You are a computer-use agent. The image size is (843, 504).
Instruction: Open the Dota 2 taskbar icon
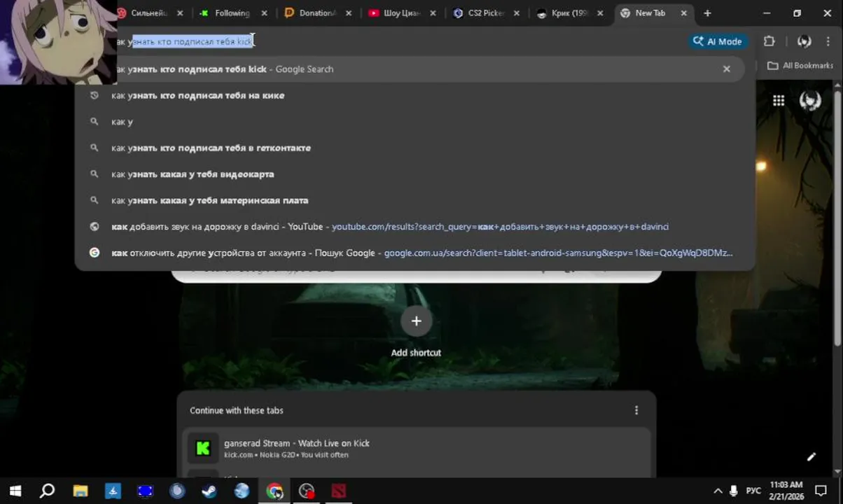point(340,491)
